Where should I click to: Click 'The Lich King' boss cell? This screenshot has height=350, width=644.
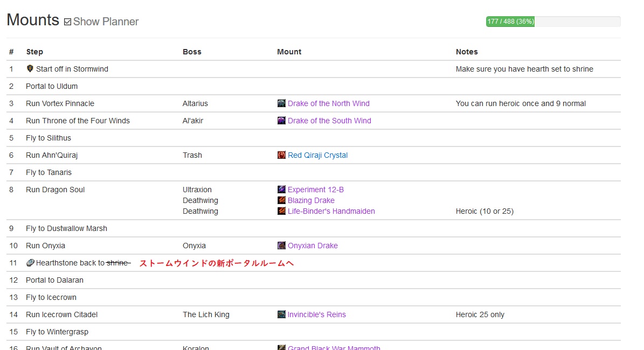click(x=206, y=314)
